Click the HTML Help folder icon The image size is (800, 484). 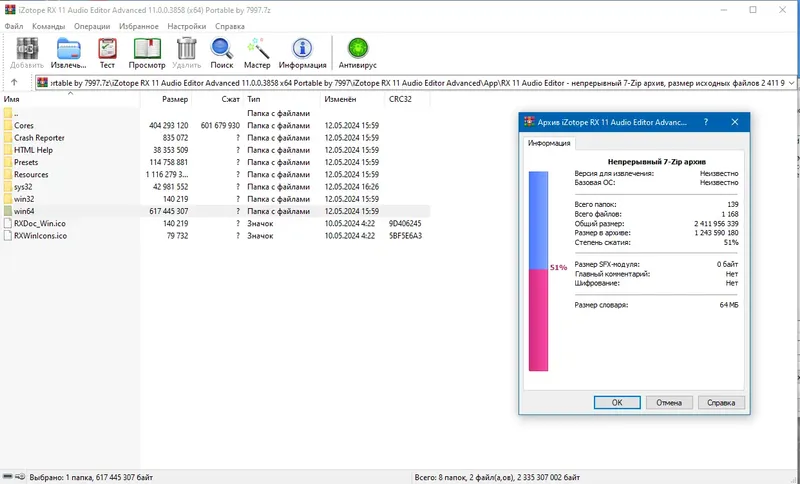[x=8, y=150]
